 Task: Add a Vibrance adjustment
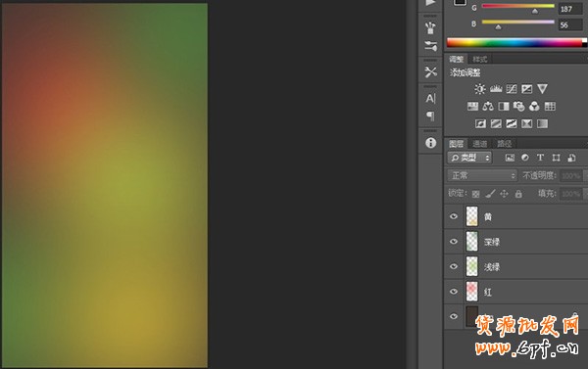[x=542, y=89]
